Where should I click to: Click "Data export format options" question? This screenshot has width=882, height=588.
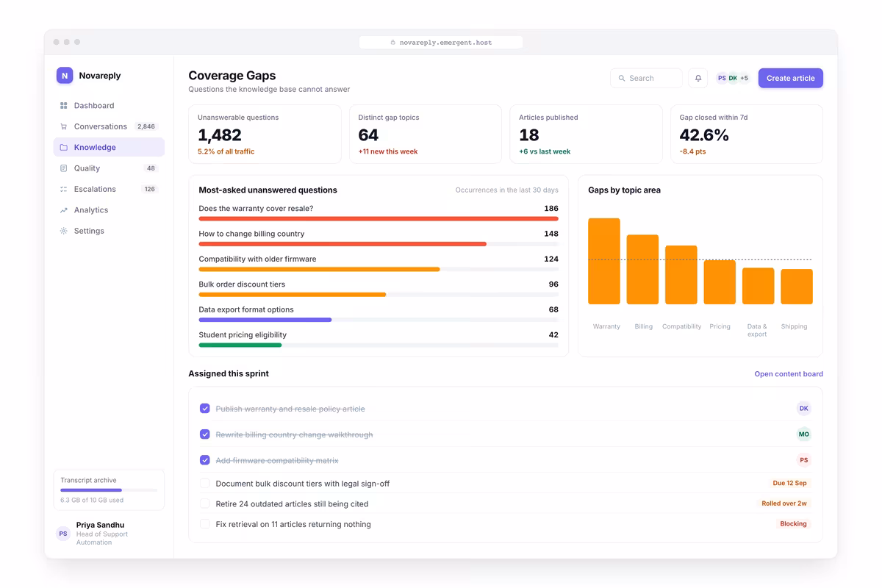point(246,309)
